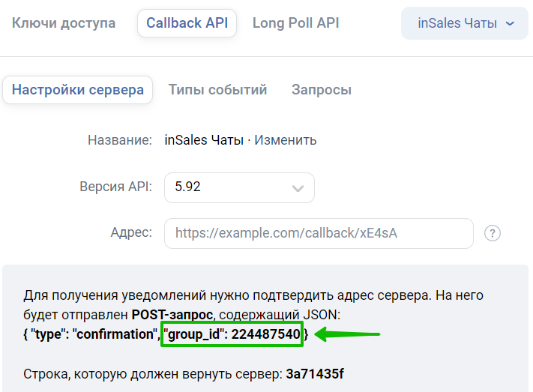The image size is (533, 392).
Task: Click the Изменить link next to server name
Action: click(x=286, y=140)
